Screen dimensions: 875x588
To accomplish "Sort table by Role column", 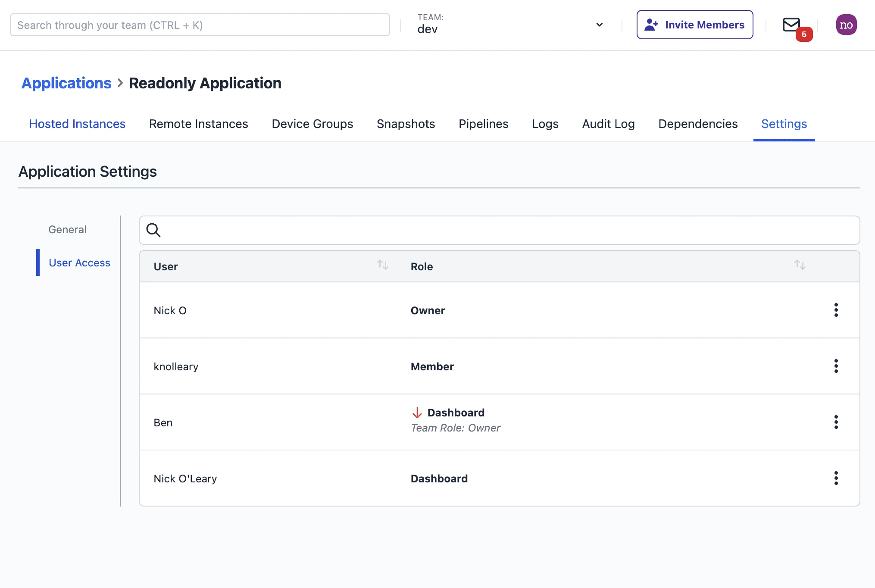I will pos(800,265).
